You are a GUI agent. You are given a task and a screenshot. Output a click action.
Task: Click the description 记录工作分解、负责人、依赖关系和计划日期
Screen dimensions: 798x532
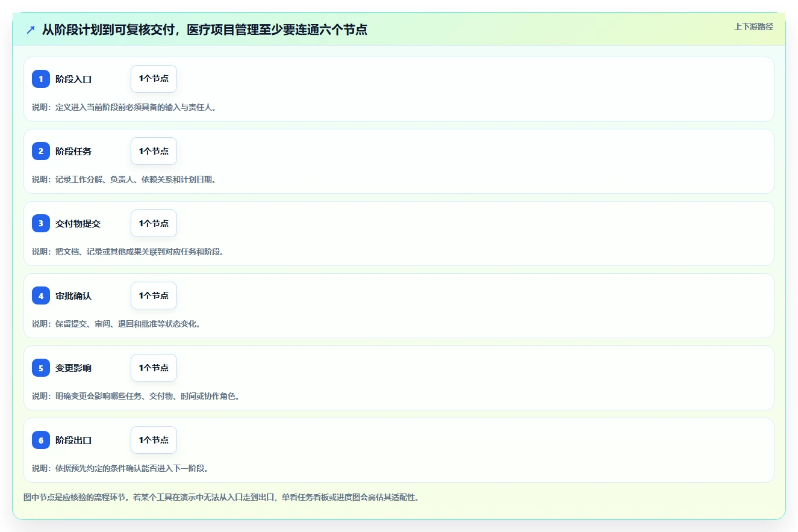coord(124,179)
